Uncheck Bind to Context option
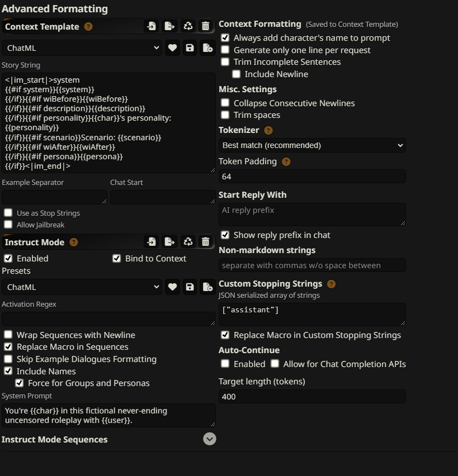This screenshot has height=476, width=458. [117, 258]
